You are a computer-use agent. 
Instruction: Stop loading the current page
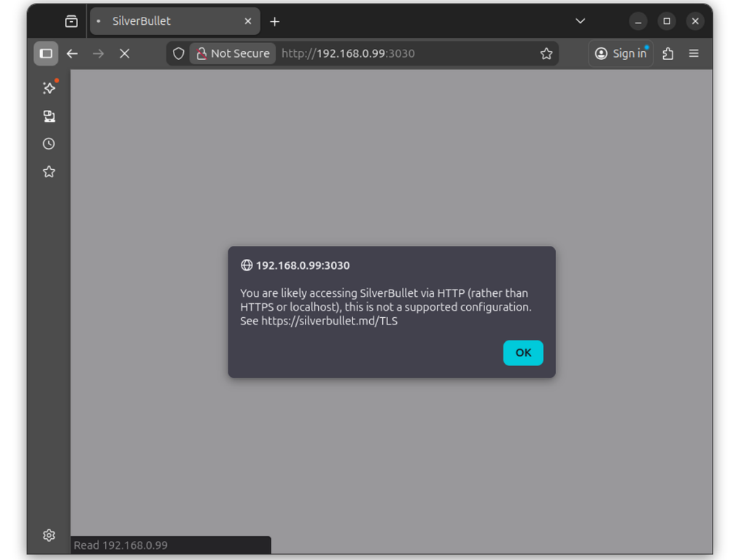tap(124, 53)
